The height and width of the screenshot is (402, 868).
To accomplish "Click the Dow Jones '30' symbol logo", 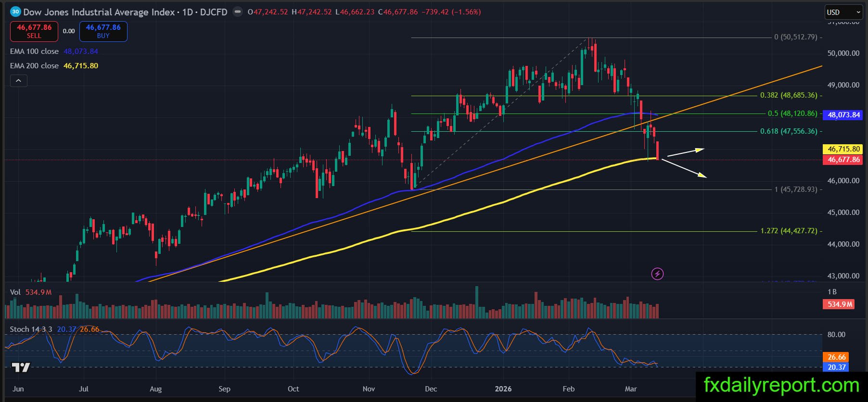I will pos(15,12).
